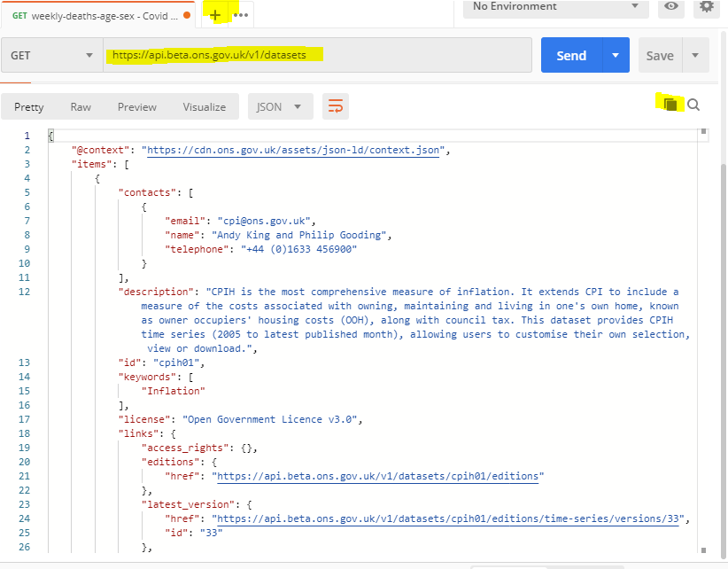Click the blue Send button
This screenshot has width=728, height=569.
(571, 55)
